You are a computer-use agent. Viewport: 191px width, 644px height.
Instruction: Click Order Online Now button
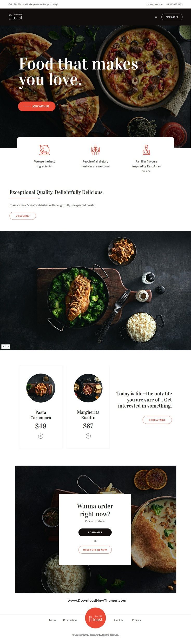[95, 550]
